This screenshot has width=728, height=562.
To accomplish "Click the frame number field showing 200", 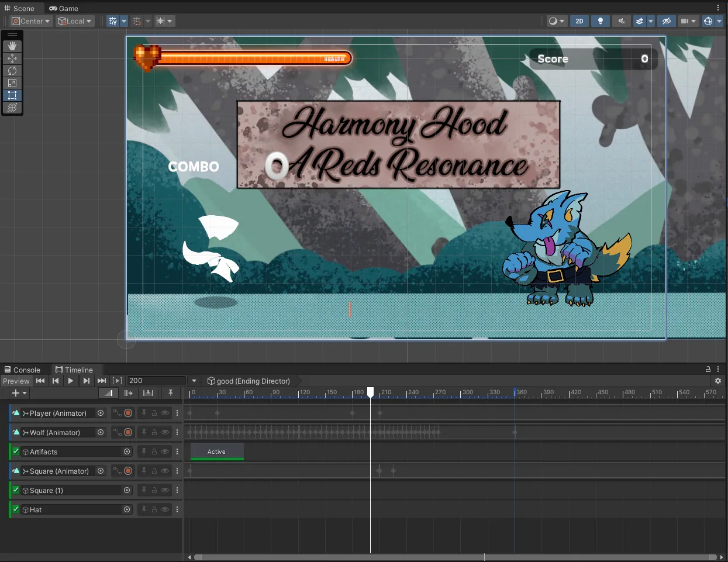I will point(156,381).
